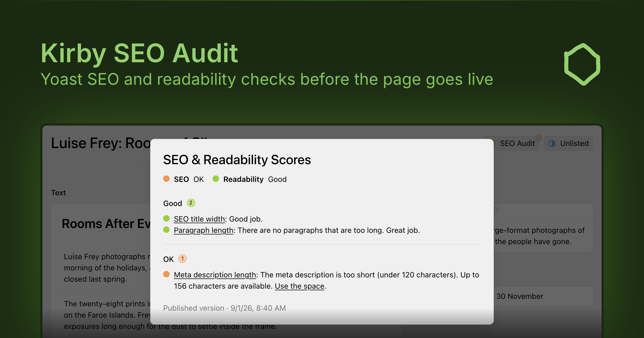Click the 'Good' section heading
This screenshot has width=644, height=338.
pos(173,203)
